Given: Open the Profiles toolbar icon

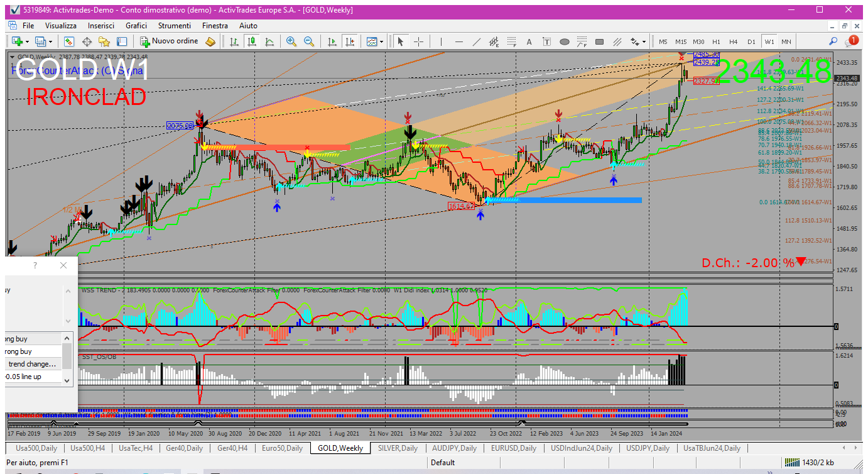Looking at the screenshot, I should pos(41,41).
